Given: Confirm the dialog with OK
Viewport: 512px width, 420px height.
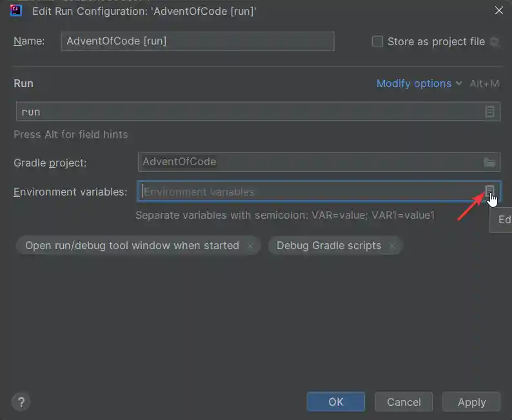Looking at the screenshot, I should pos(336,402).
